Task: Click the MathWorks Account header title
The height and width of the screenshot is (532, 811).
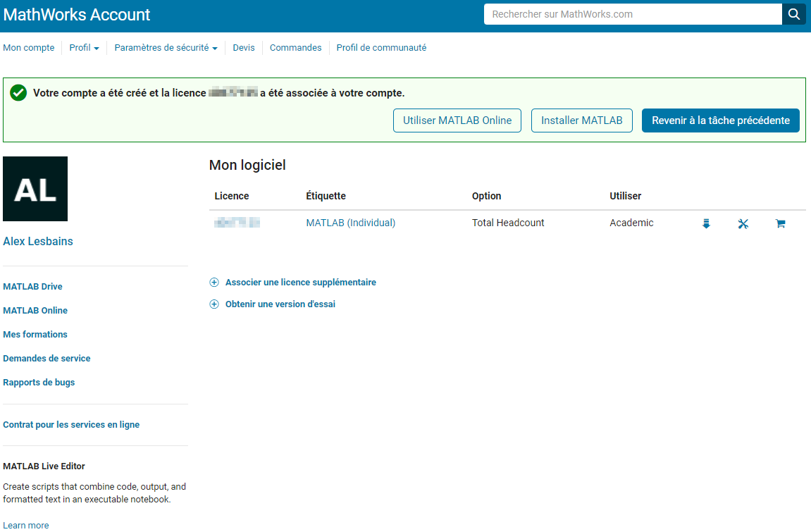Action: (x=77, y=15)
